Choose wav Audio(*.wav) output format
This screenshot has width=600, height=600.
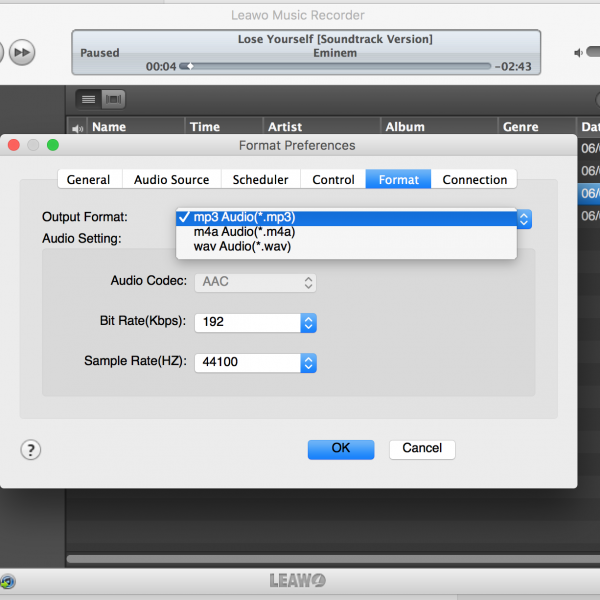click(x=346, y=246)
